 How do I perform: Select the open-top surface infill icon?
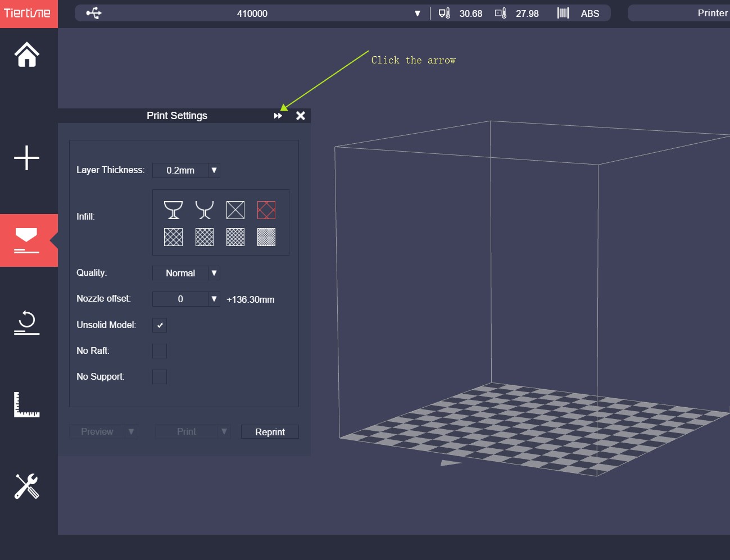tap(205, 210)
